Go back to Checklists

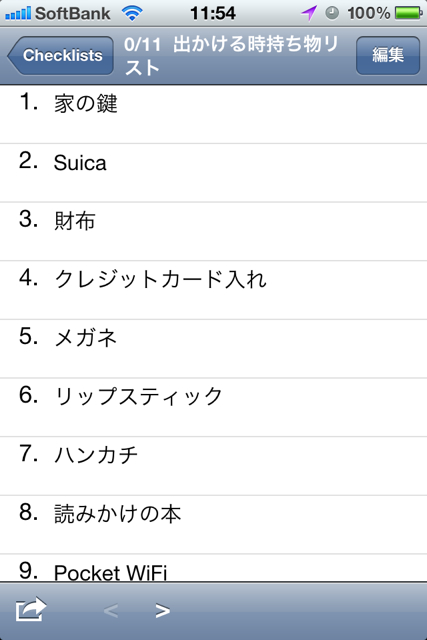click(x=60, y=56)
